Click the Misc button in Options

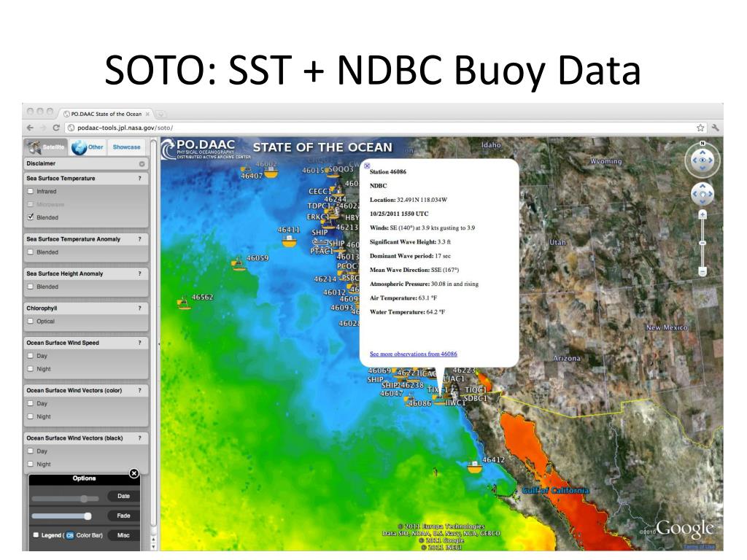coord(123,535)
